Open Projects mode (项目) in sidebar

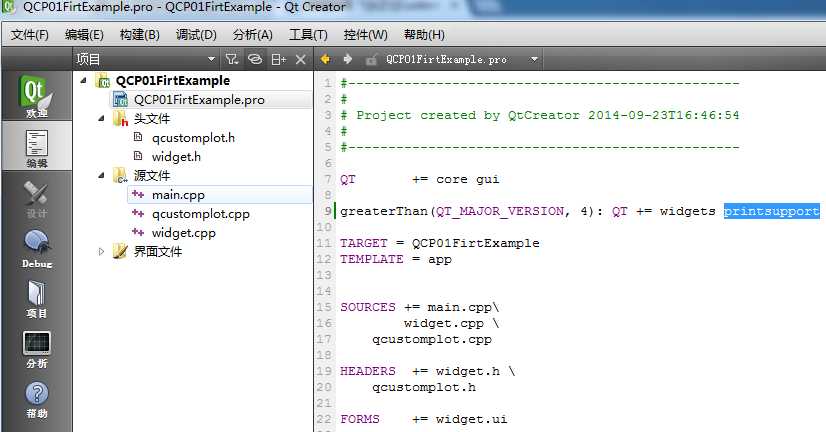pyautogui.click(x=36, y=299)
